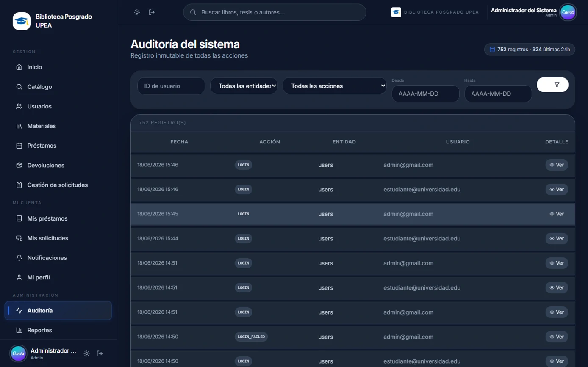The width and height of the screenshot is (588, 367).
Task: View details of the 15:45 login row
Action: tap(557, 214)
